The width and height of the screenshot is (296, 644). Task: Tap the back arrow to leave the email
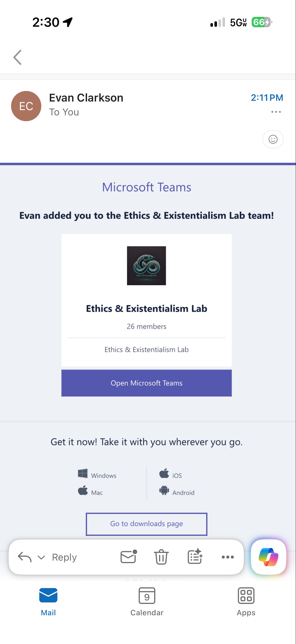pos(17,57)
